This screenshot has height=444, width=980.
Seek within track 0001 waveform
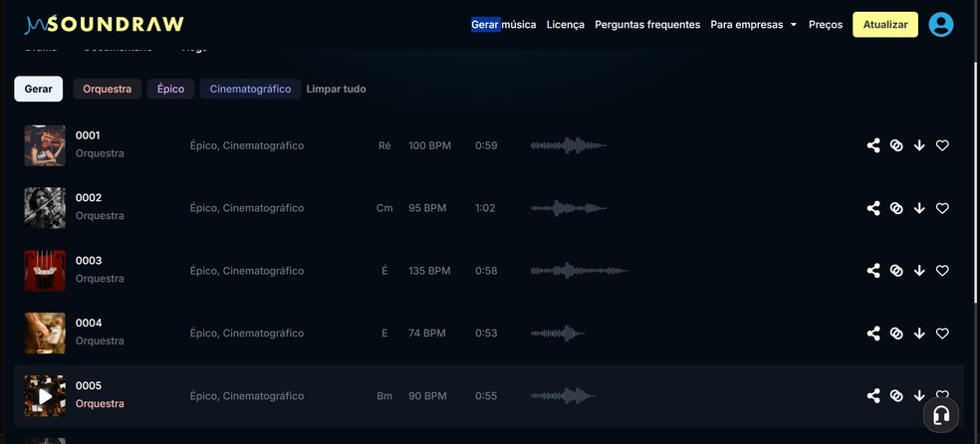(568, 145)
